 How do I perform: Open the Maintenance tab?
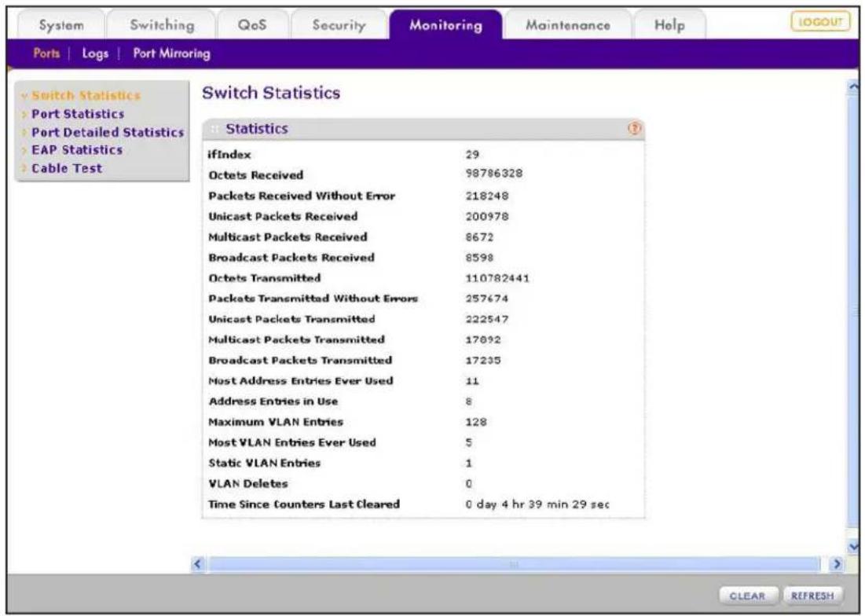point(568,25)
